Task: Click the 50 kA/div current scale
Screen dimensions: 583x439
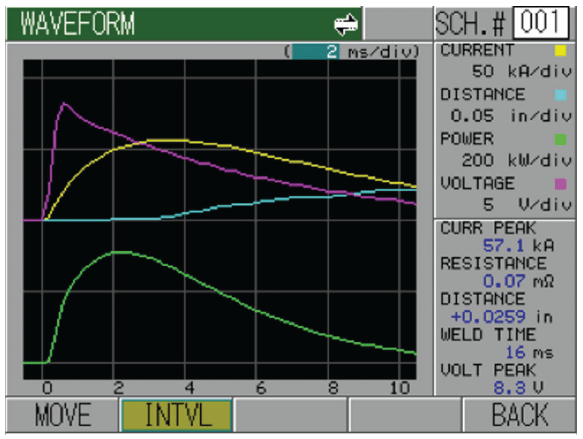Action: 521,71
